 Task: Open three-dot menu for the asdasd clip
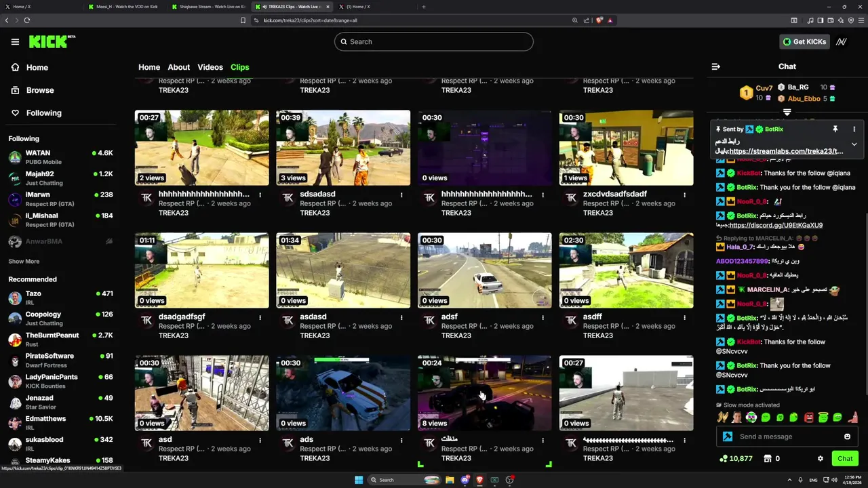coord(401,317)
